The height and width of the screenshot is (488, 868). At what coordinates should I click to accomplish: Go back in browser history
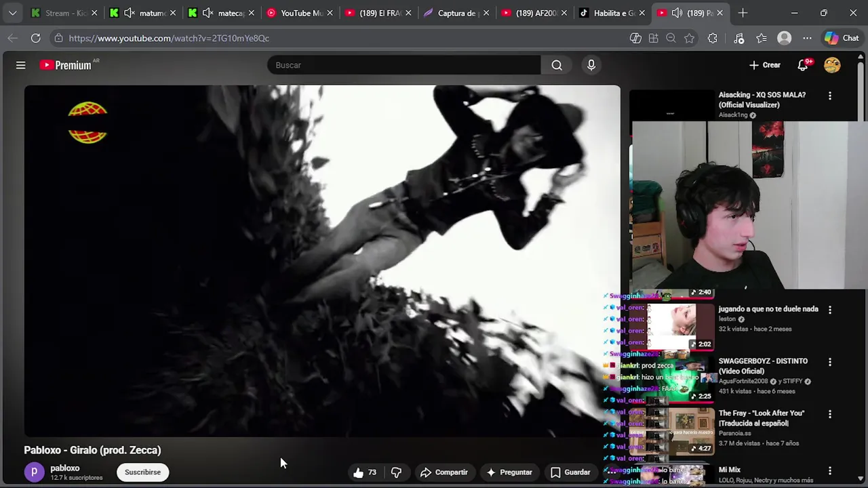pos(12,38)
